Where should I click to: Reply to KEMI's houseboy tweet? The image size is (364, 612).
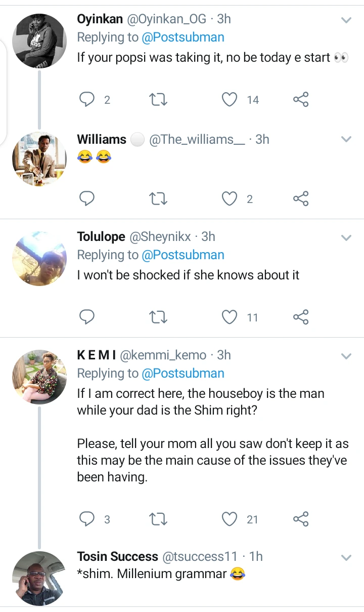coord(87,519)
